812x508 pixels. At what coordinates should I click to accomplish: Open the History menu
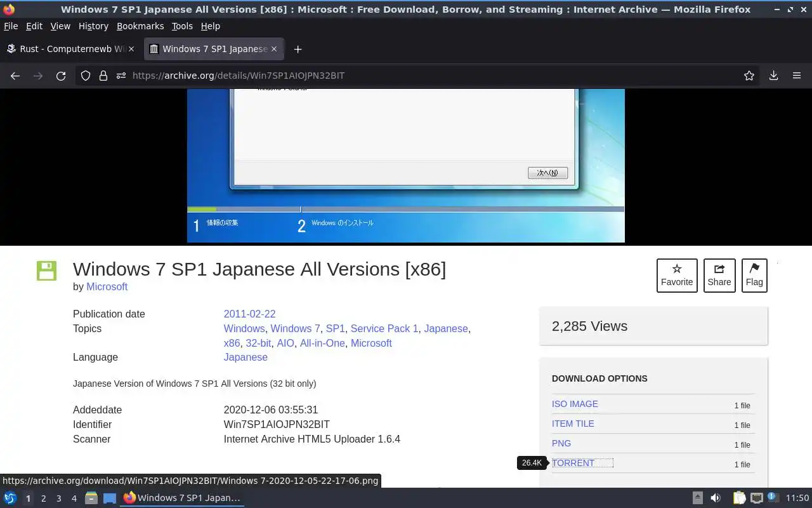click(93, 26)
